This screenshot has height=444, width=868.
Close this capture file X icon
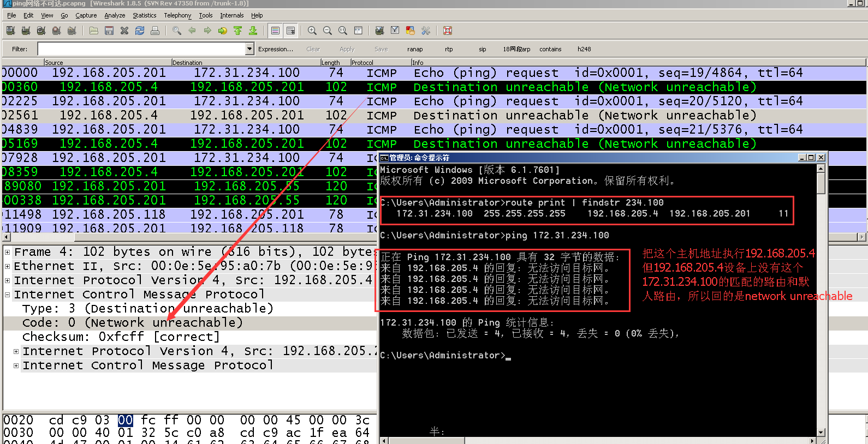(x=124, y=31)
